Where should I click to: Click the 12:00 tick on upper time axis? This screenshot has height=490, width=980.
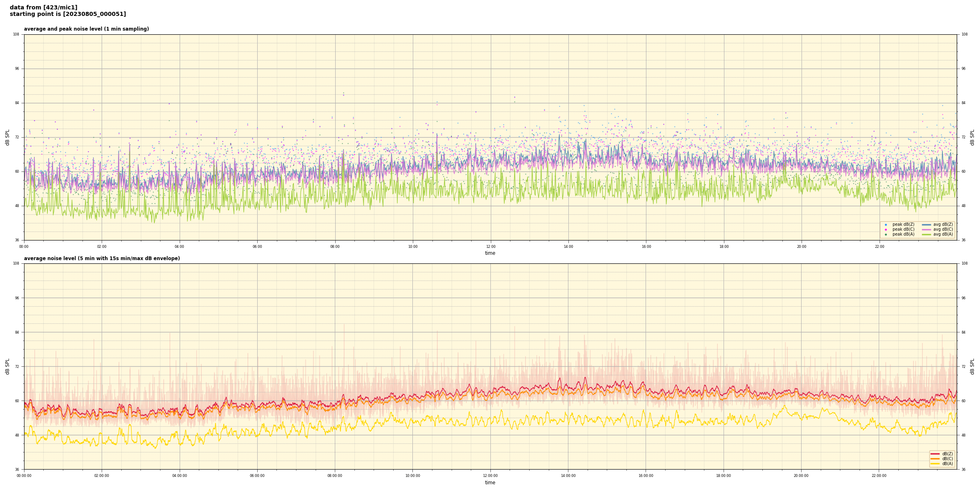coord(490,247)
